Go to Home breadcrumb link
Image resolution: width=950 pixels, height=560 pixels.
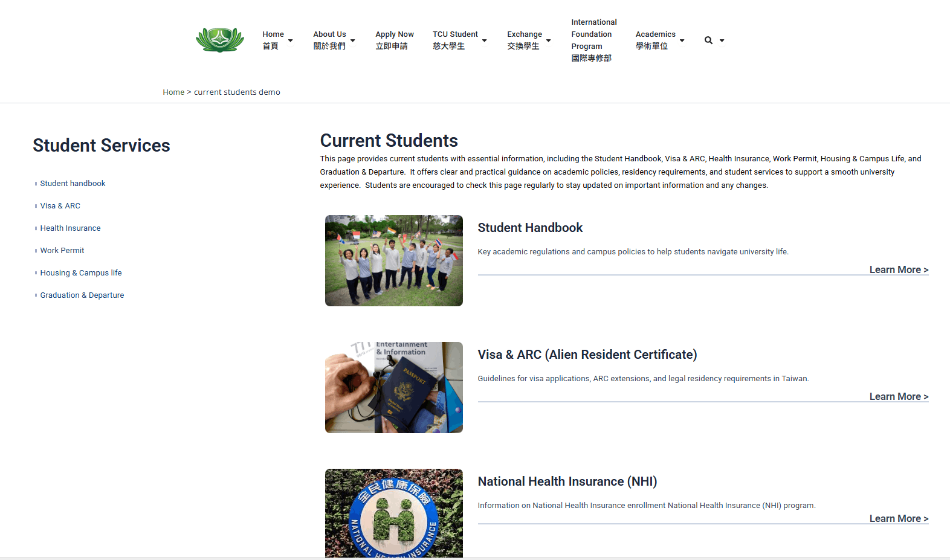point(173,92)
